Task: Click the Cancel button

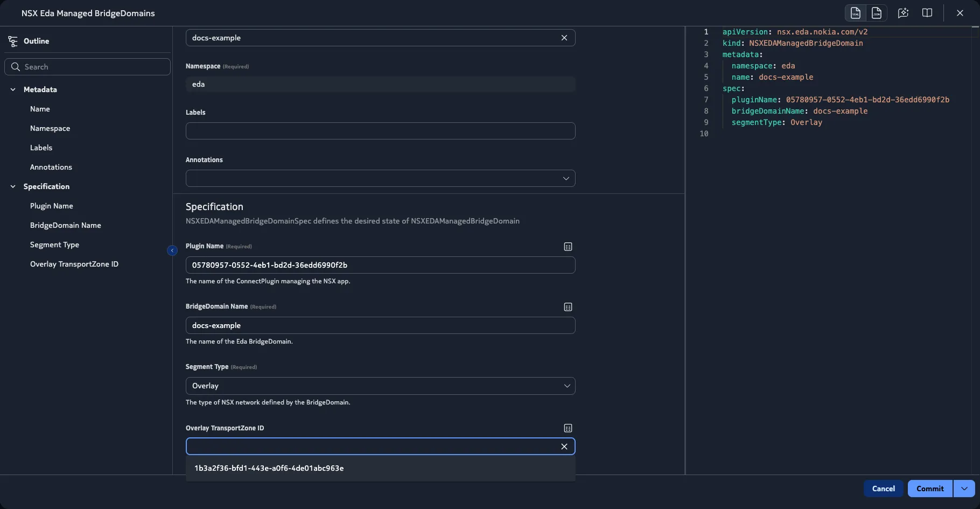Action: [883, 489]
